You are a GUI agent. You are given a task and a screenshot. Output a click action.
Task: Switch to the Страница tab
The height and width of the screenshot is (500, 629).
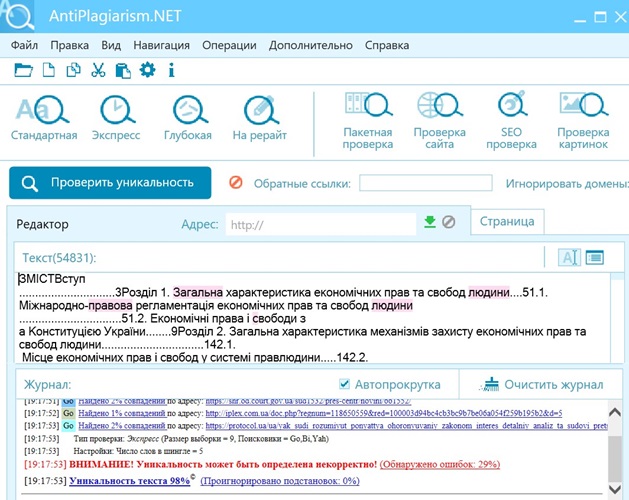[507, 222]
